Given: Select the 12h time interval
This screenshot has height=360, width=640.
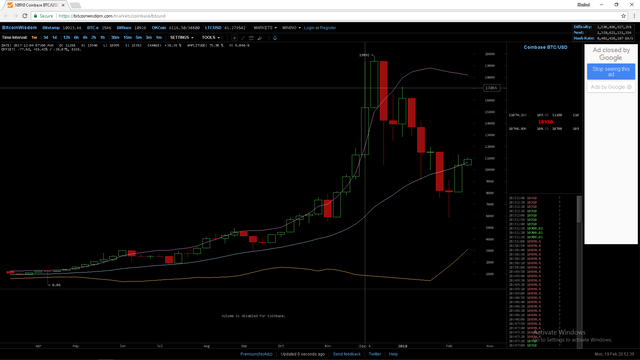Looking at the screenshot, I should coord(67,38).
